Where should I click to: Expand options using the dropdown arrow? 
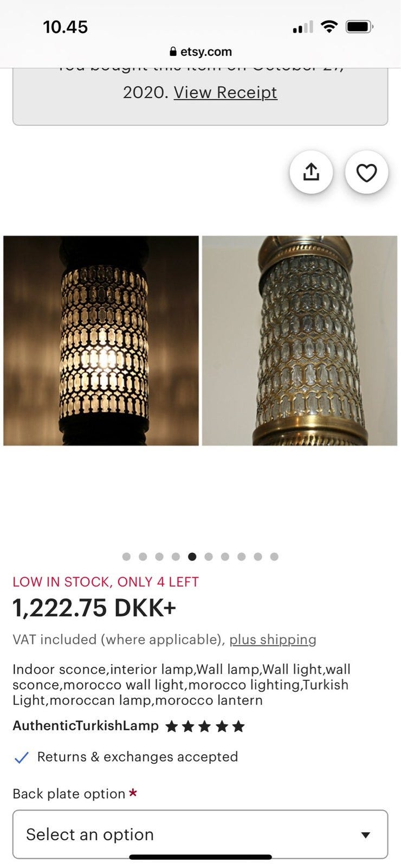tap(366, 835)
